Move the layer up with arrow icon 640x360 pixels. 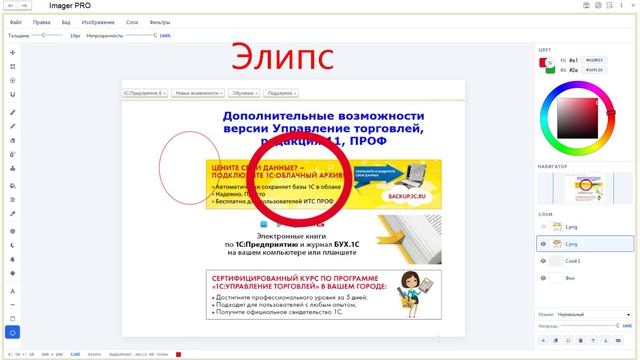(593, 340)
